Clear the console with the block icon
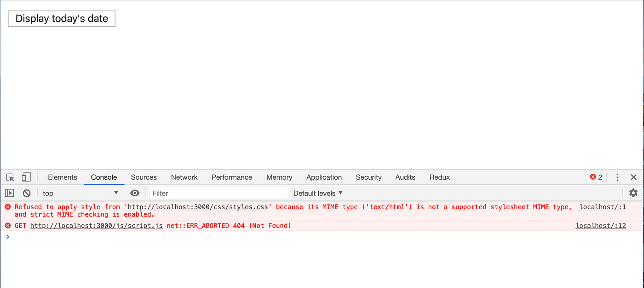The height and width of the screenshot is (288, 644). click(27, 193)
